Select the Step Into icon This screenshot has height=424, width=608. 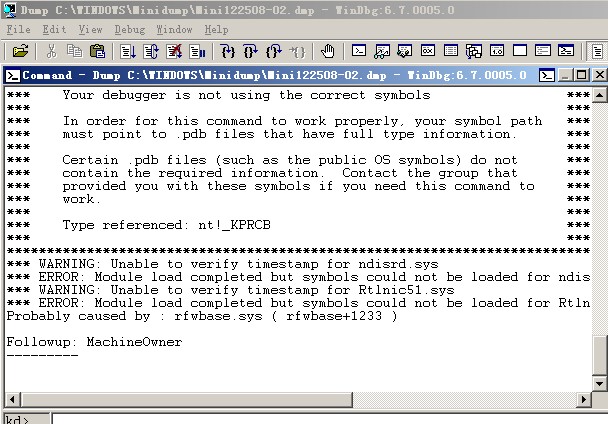228,51
